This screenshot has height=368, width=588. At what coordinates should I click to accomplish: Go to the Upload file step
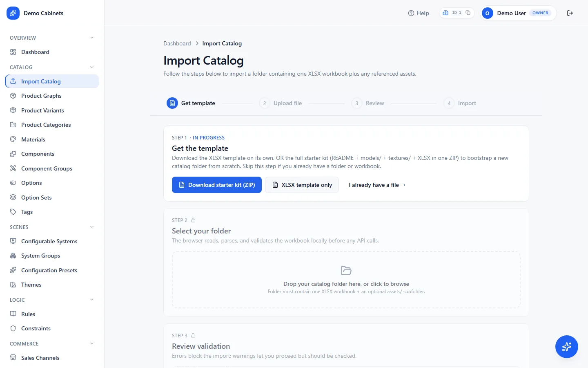coord(281,103)
